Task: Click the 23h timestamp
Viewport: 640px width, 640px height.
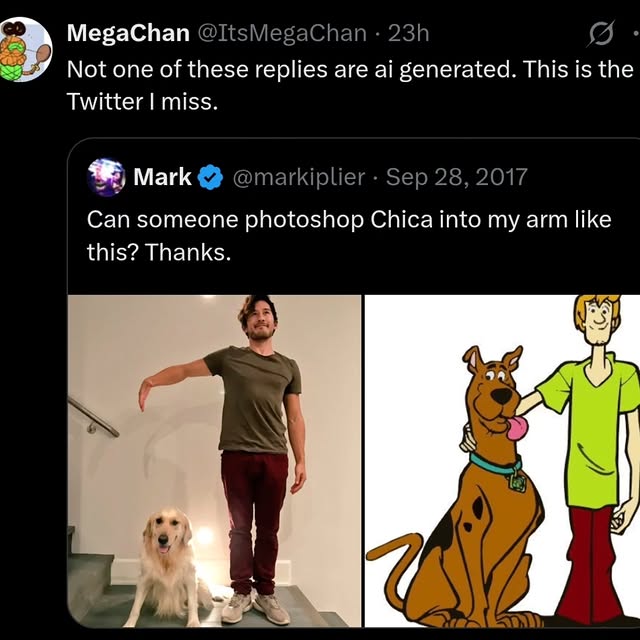Action: click(408, 33)
